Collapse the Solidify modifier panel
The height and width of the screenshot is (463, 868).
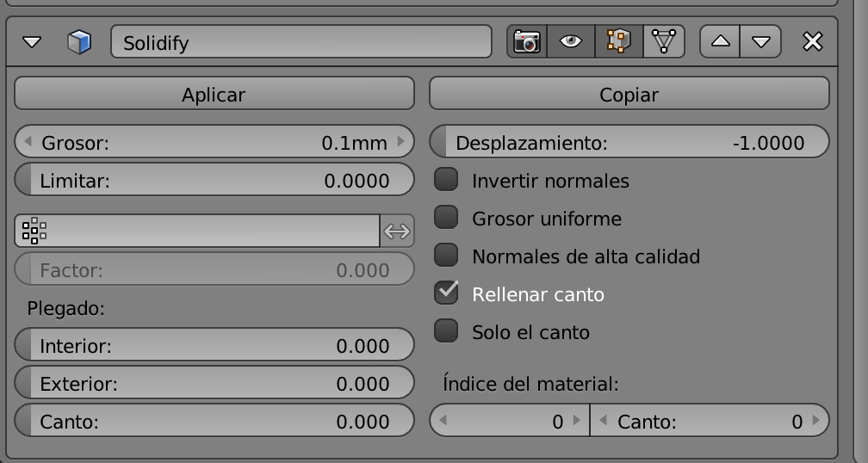coord(32,42)
